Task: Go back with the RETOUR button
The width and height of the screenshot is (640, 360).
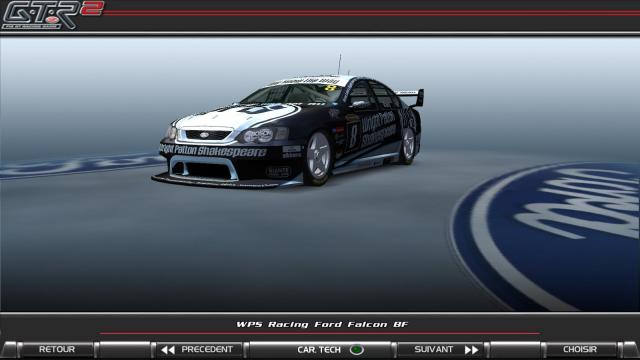Action: point(57,349)
